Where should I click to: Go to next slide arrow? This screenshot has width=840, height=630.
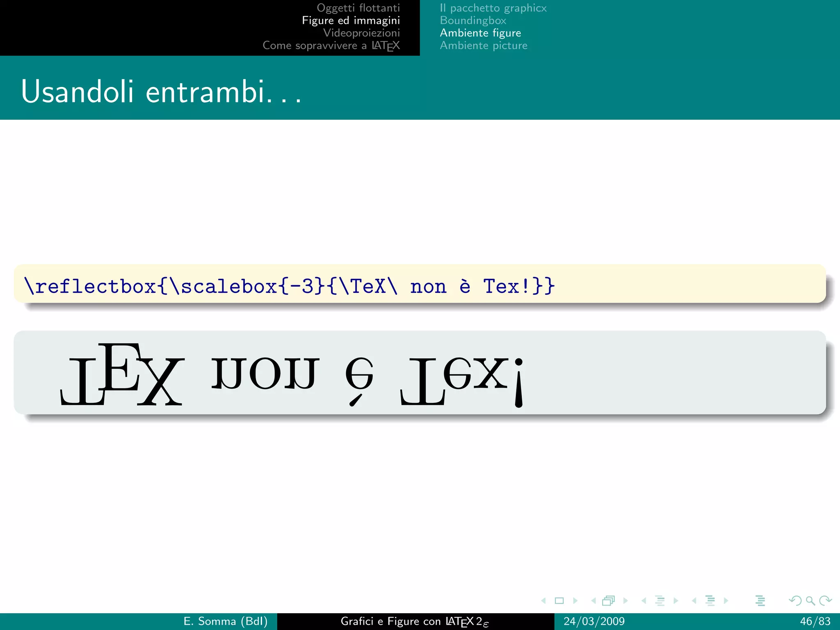point(575,600)
